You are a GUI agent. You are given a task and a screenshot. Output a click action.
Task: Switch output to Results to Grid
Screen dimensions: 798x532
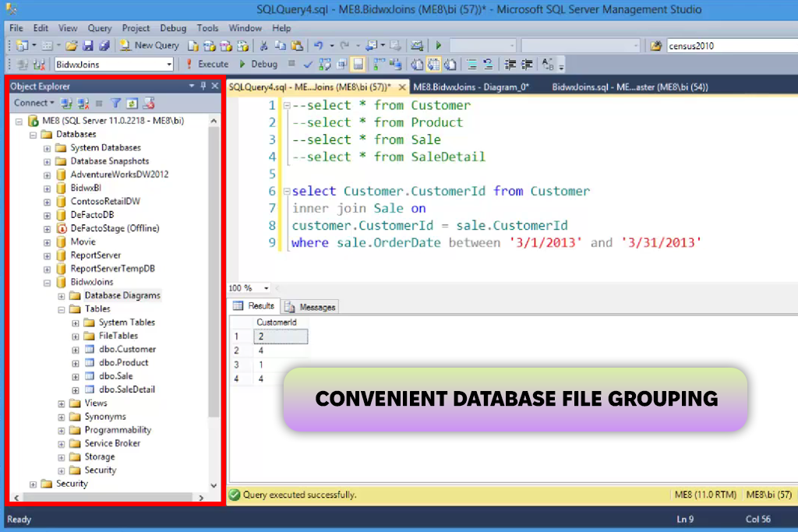pyautogui.click(x=433, y=65)
